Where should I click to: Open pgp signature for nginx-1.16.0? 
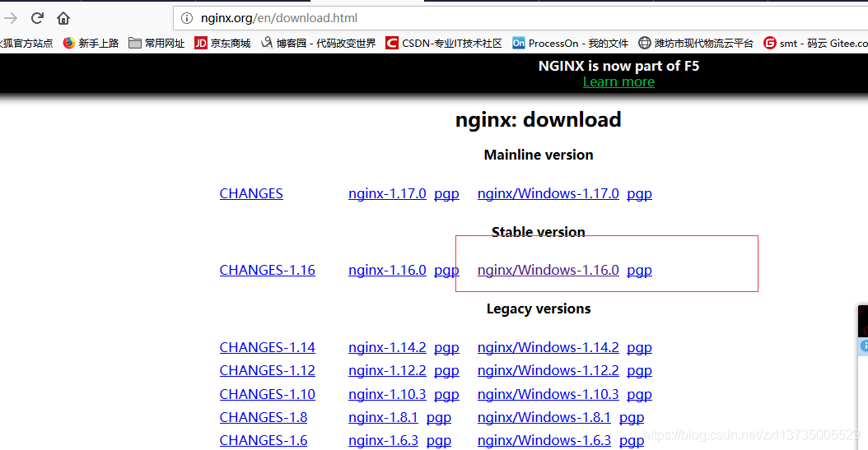pyautogui.click(x=446, y=271)
